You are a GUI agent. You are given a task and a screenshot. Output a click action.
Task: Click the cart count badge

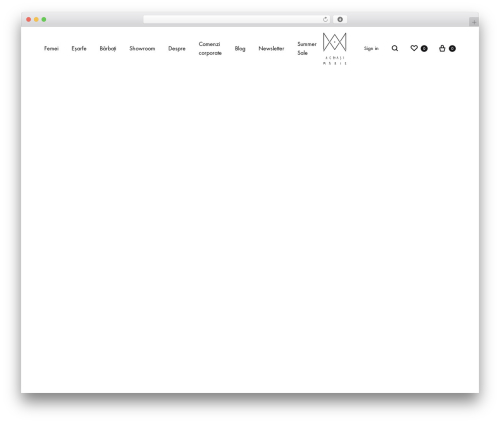(x=452, y=48)
